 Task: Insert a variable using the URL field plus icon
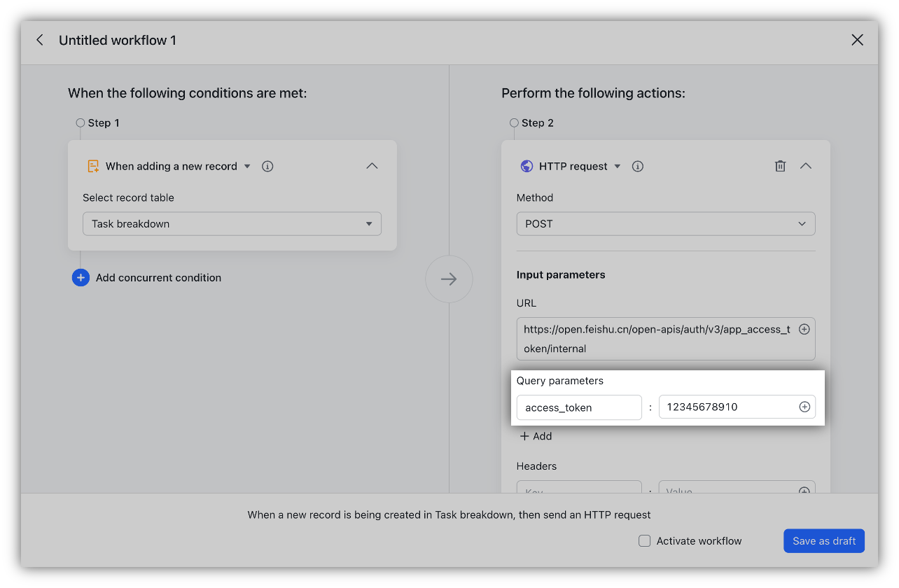[x=804, y=328]
